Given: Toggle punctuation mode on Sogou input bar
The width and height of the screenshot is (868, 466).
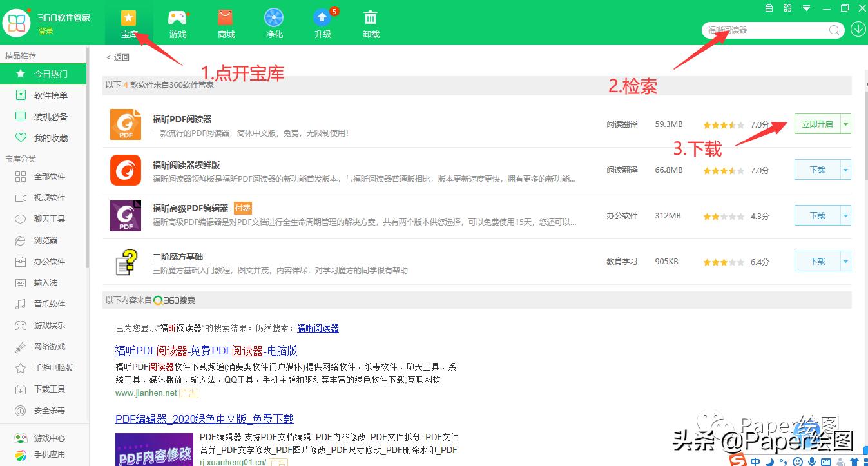Looking at the screenshot, I should tap(783, 462).
